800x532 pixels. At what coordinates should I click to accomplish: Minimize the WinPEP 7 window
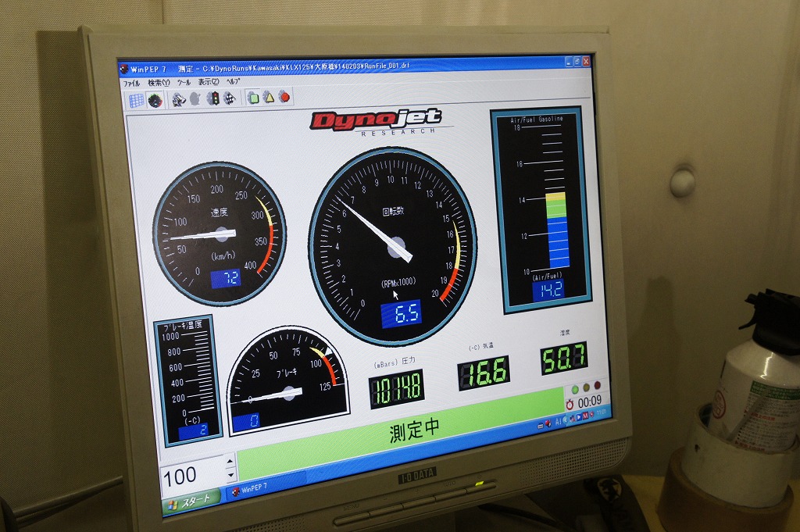coord(569,62)
